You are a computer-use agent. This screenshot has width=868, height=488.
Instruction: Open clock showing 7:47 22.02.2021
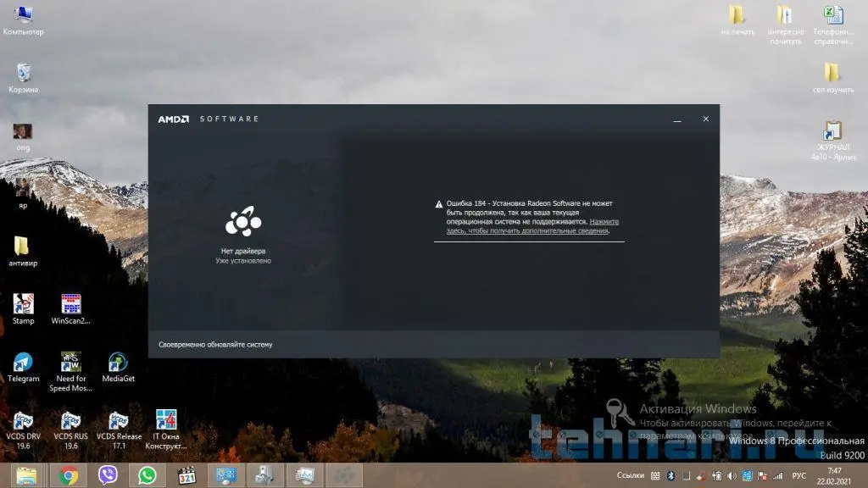[834, 476]
